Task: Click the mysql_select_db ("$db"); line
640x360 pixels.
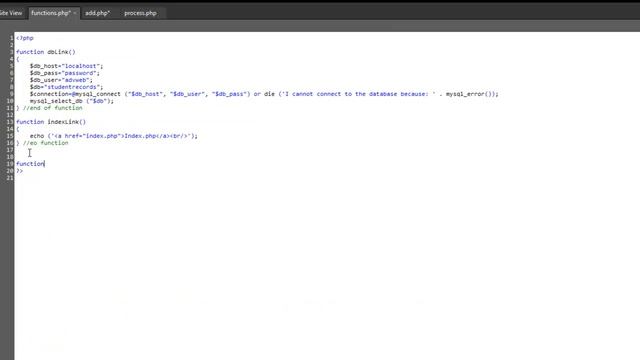Action: [72, 101]
